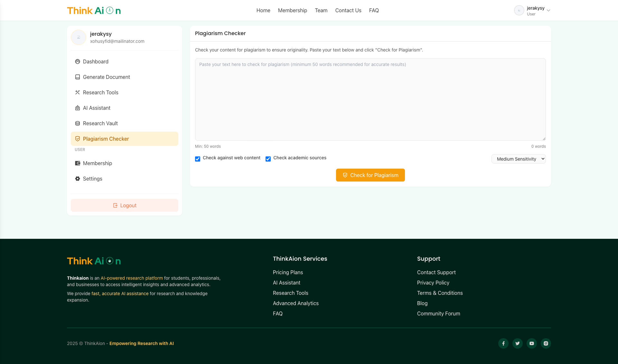Screen dimensions: 618x364
Task: Select the Research Vault database icon
Action: coord(77,123)
